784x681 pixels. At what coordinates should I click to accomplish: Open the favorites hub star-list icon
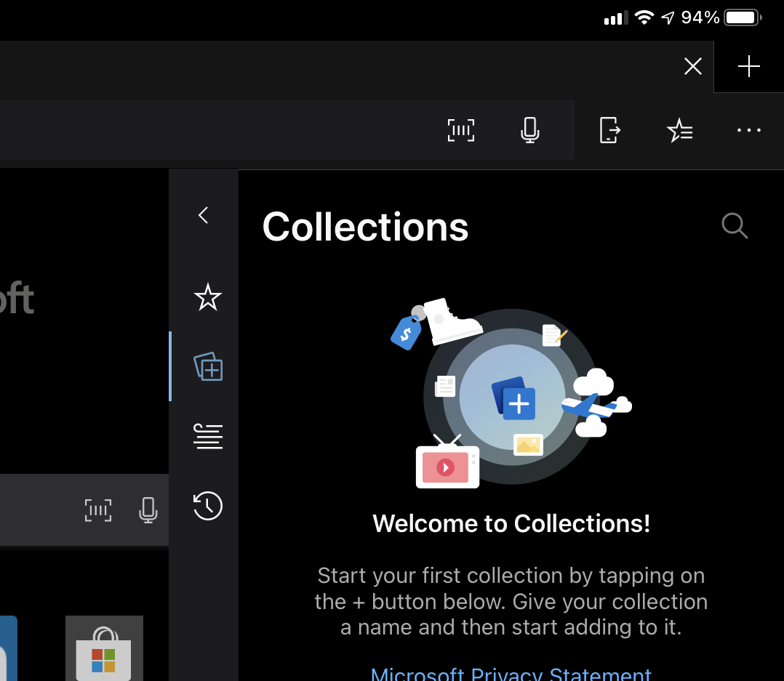pyautogui.click(x=679, y=130)
